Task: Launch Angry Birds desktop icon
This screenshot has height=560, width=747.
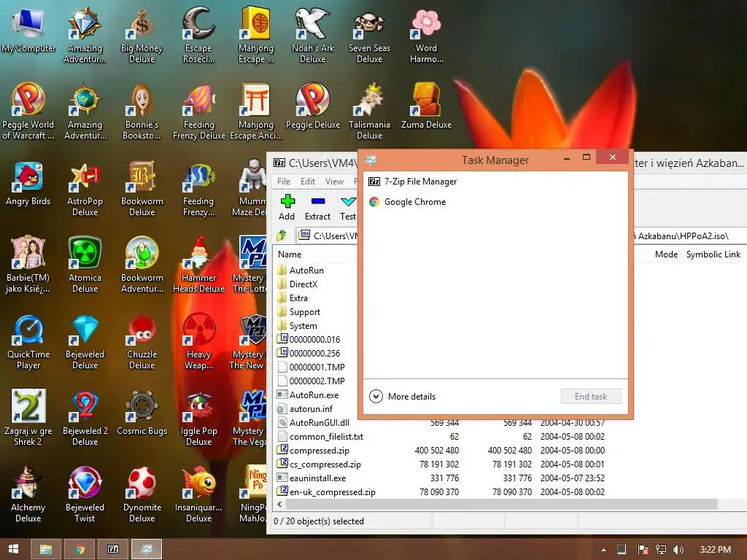Action: pos(28,183)
